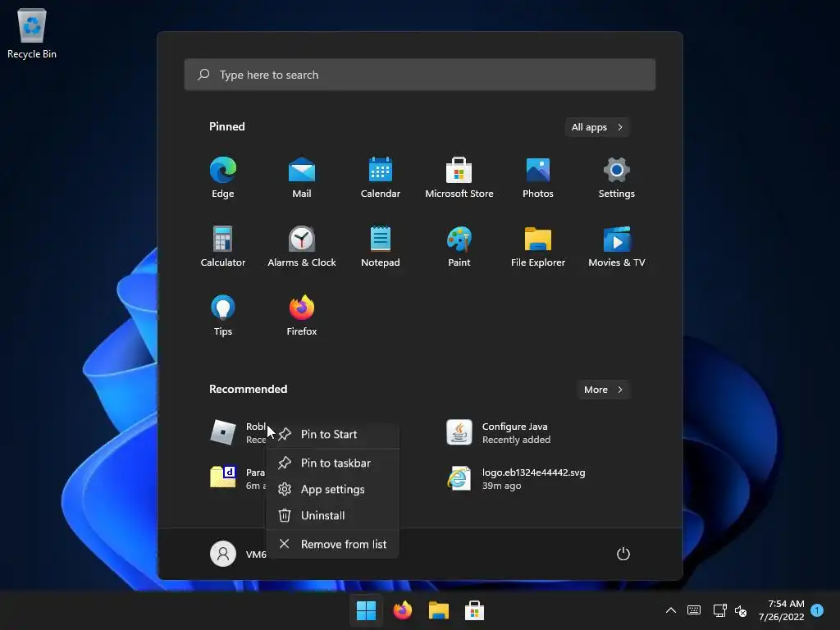Launch Firefox from Pinned apps
Image resolution: width=840 pixels, height=630 pixels.
(302, 315)
